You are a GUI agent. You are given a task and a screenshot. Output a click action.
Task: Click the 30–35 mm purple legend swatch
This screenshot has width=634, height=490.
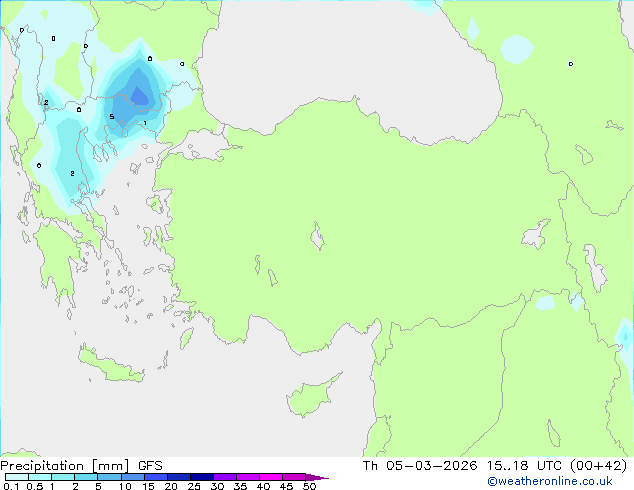tap(224, 477)
